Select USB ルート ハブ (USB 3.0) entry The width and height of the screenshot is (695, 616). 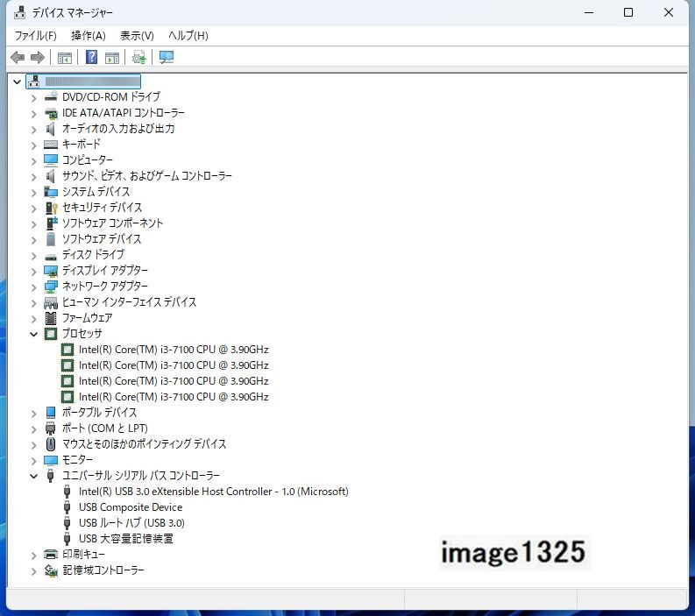[x=131, y=523]
